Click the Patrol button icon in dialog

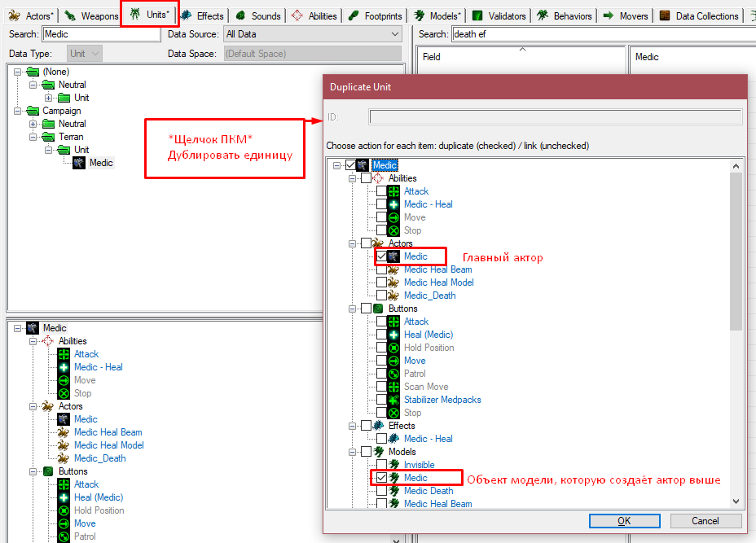click(394, 374)
